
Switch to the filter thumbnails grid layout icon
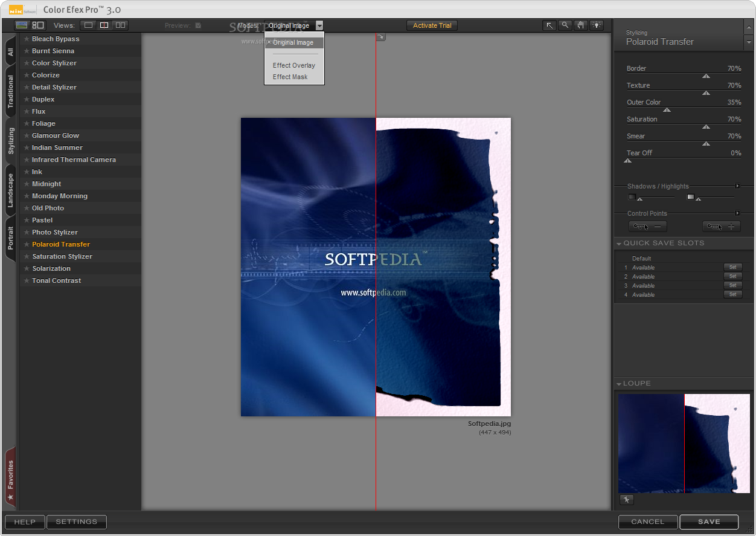click(x=38, y=25)
